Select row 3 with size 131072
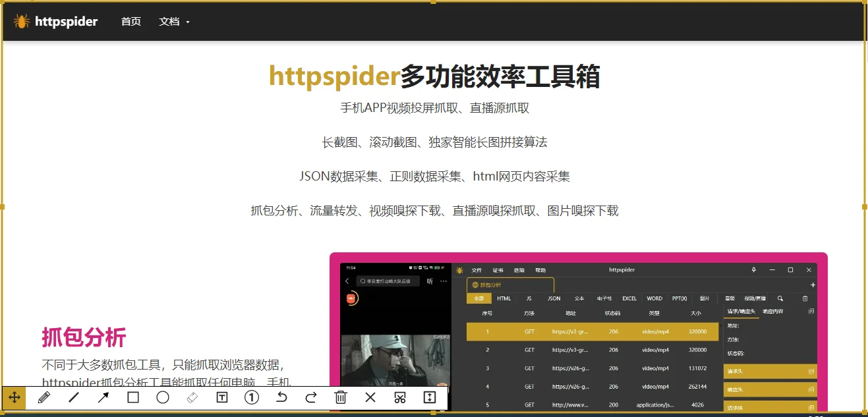Screen dimensions: 868x417 (593, 368)
